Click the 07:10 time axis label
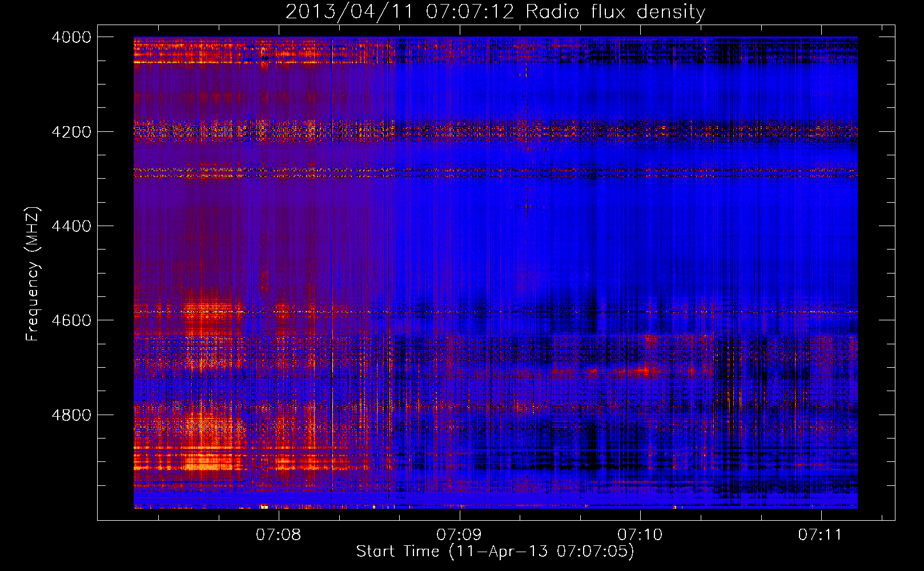 640,534
